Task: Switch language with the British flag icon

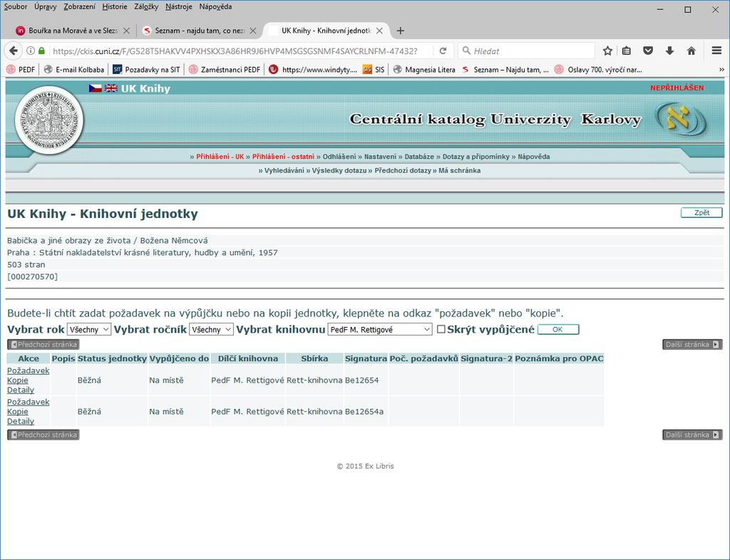Action: click(111, 88)
